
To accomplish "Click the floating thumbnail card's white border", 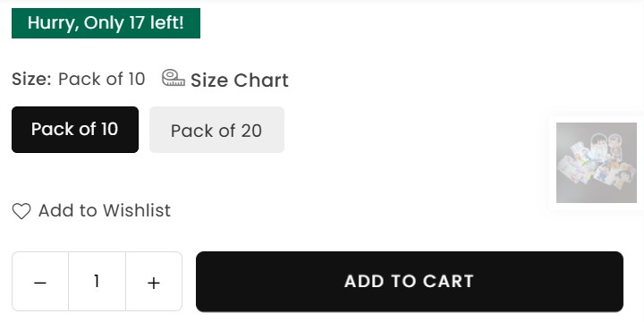I will [x=553, y=163].
